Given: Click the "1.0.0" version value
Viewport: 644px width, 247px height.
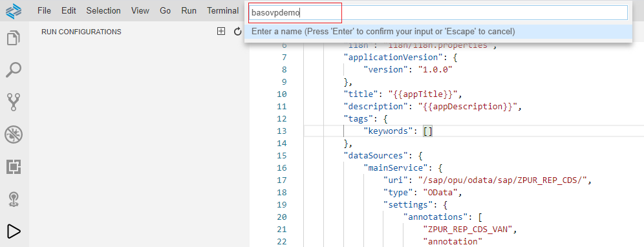Looking at the screenshot, I should [x=435, y=70].
